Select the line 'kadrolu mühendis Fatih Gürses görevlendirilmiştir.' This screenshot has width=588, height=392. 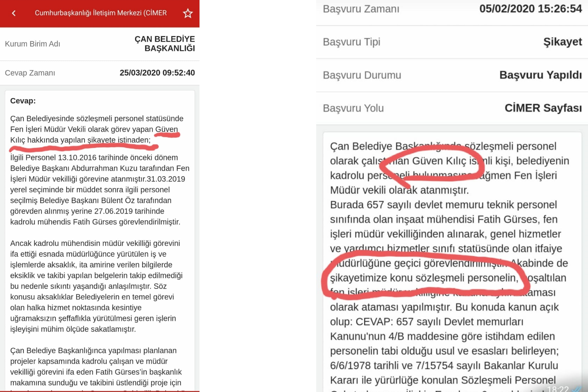coord(95,222)
